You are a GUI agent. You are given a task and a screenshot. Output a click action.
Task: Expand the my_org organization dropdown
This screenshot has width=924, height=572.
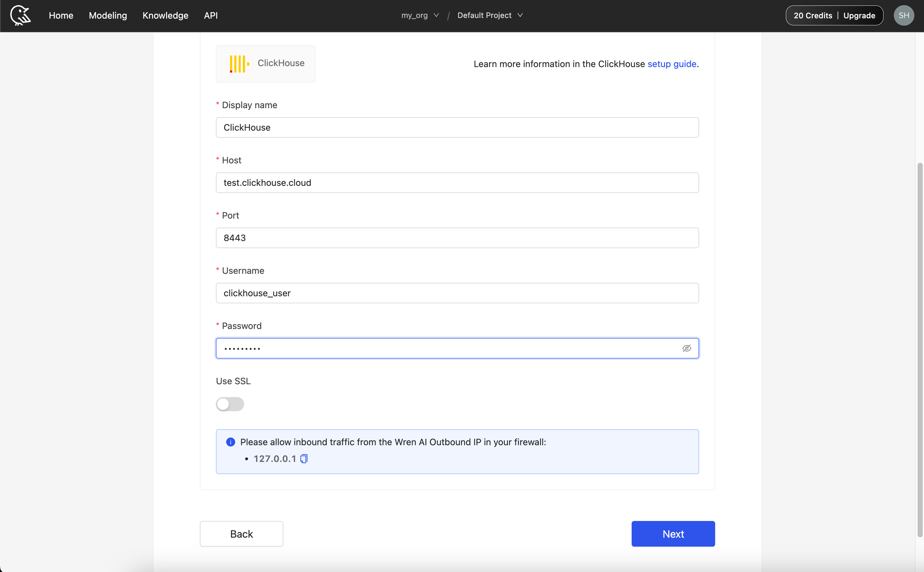pos(420,15)
